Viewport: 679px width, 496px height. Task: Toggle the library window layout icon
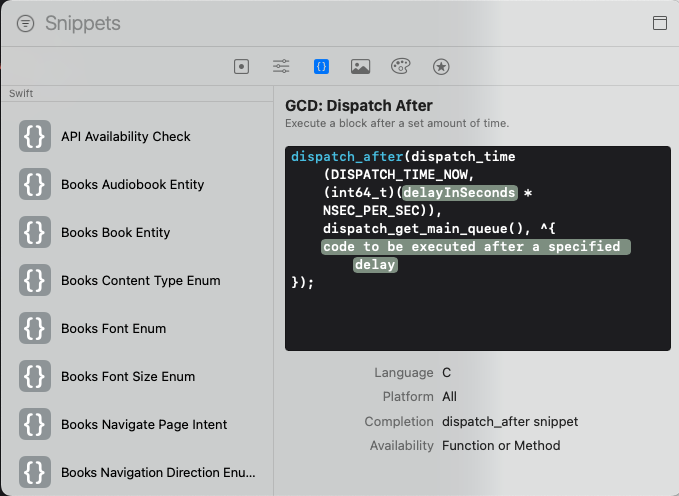coord(660,23)
